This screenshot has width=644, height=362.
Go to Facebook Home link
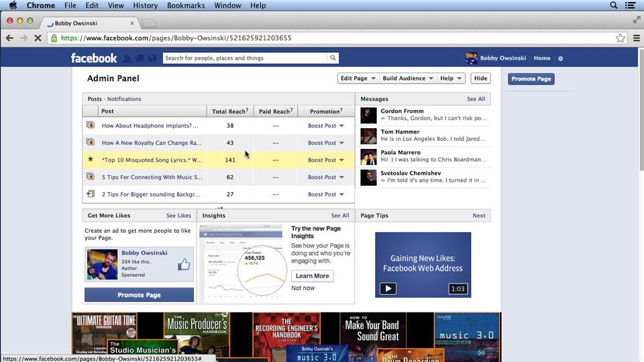point(542,58)
